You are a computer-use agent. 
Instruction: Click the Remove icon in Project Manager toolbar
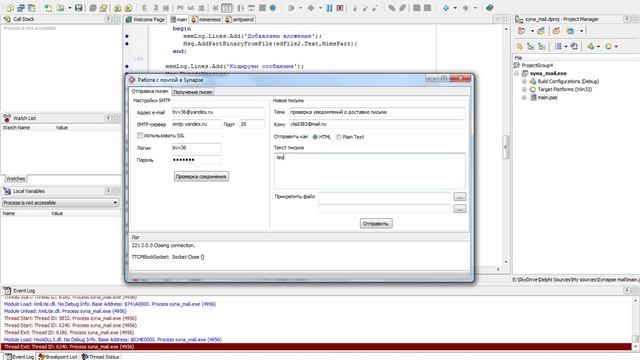tap(556, 31)
